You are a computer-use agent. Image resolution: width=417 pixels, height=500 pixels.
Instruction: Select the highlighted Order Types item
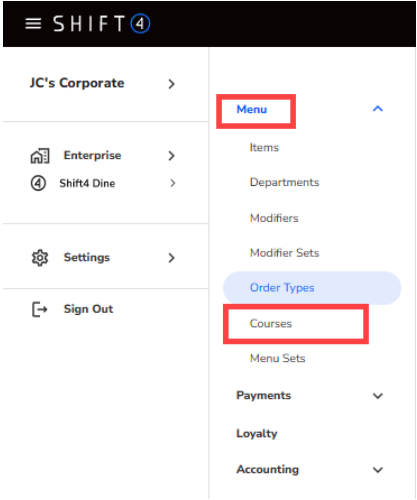[312, 288]
